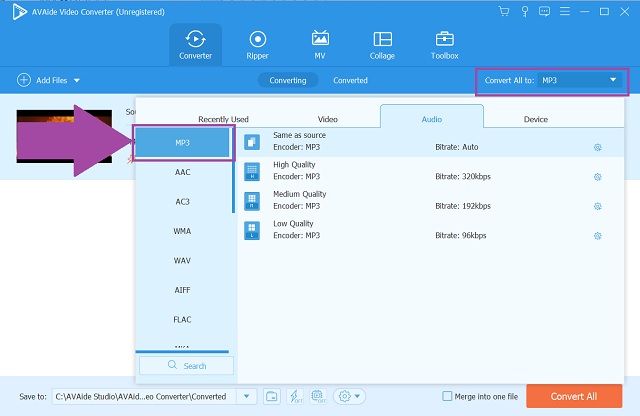Open settings gear for High Quality
Viewport: 640px width, 416px height.
pos(598,177)
